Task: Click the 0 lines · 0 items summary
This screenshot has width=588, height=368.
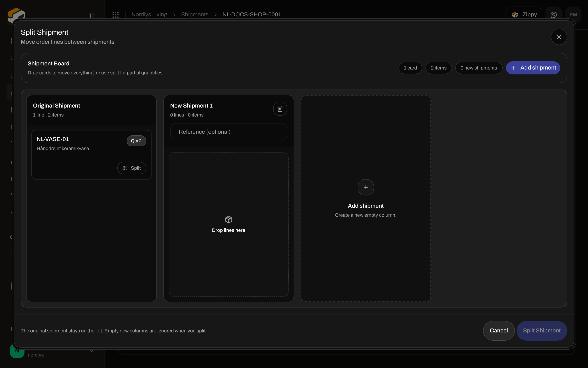Action: [x=187, y=115]
